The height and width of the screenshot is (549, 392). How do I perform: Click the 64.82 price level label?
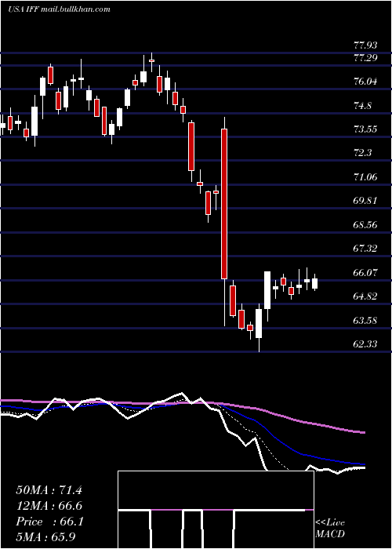point(366,296)
